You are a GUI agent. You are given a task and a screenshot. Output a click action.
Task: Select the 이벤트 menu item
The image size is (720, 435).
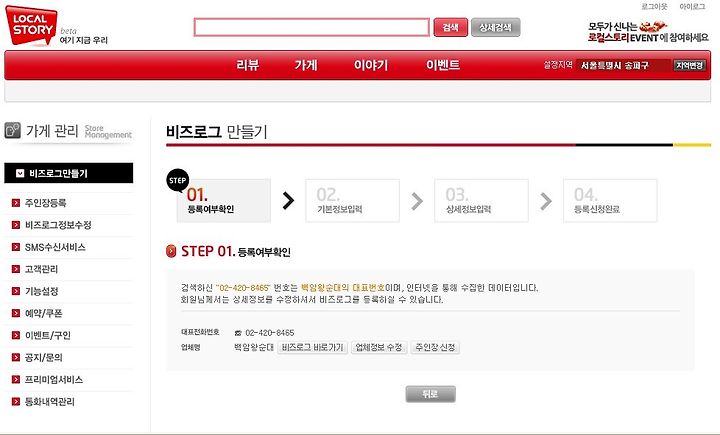[x=443, y=65]
